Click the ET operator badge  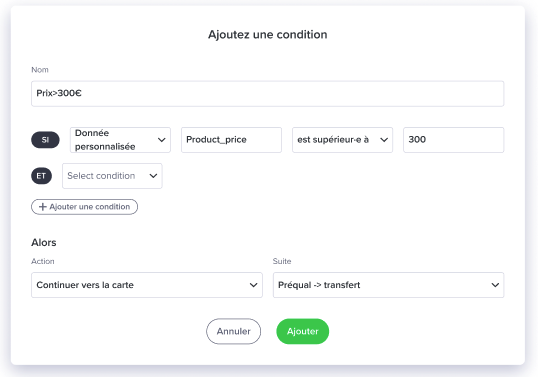[x=41, y=176]
